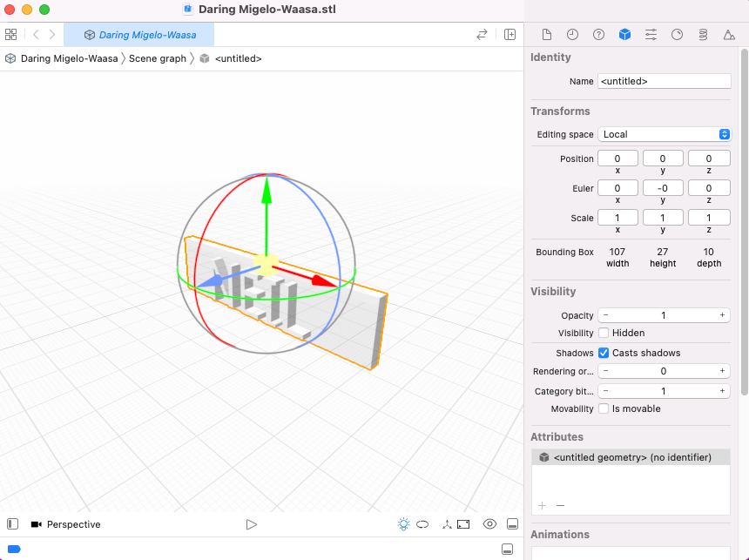Toggle default lighting bulb icon
The height and width of the screenshot is (560, 749).
[403, 524]
